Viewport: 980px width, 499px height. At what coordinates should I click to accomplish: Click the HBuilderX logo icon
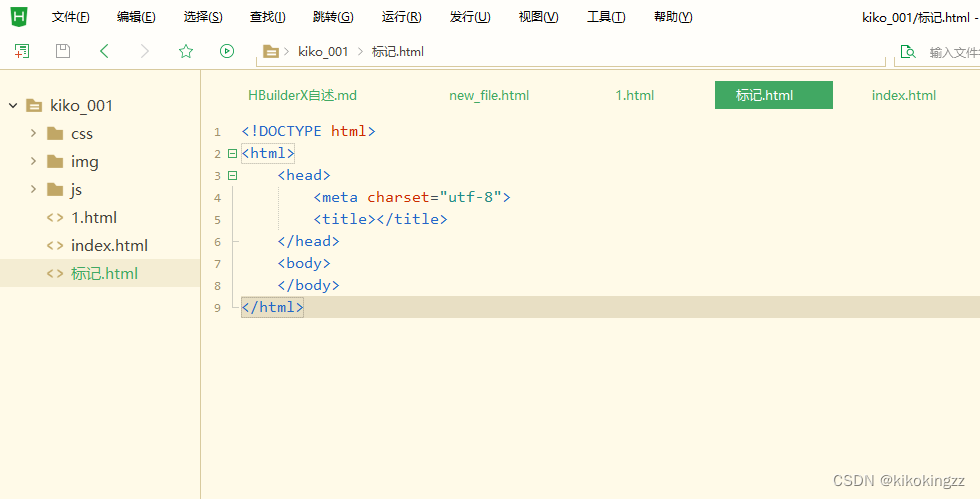point(19,17)
